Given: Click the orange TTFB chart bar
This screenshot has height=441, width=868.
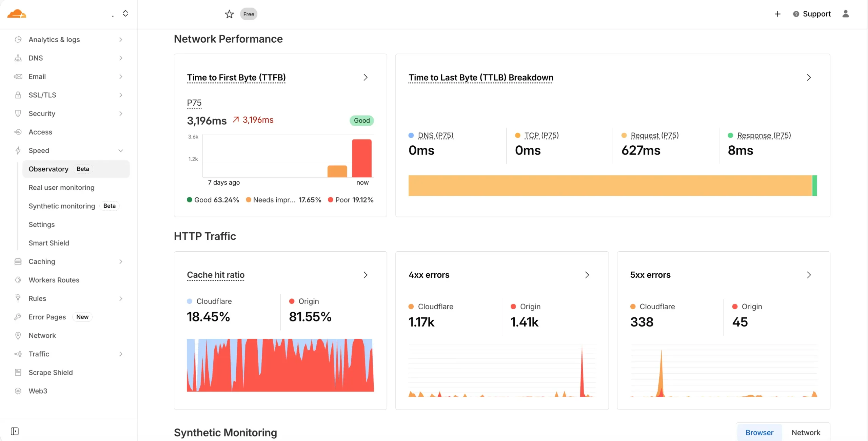Looking at the screenshot, I should [x=337, y=171].
